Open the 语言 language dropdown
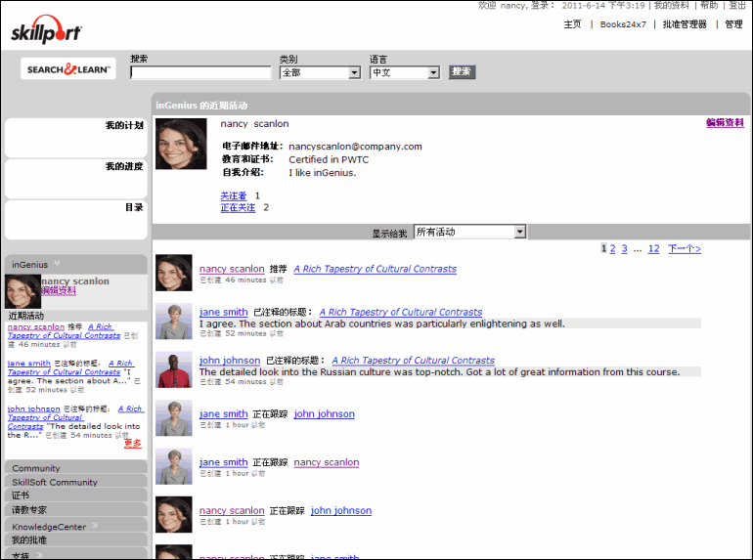Viewport: 753px width, 560px height. (x=433, y=72)
